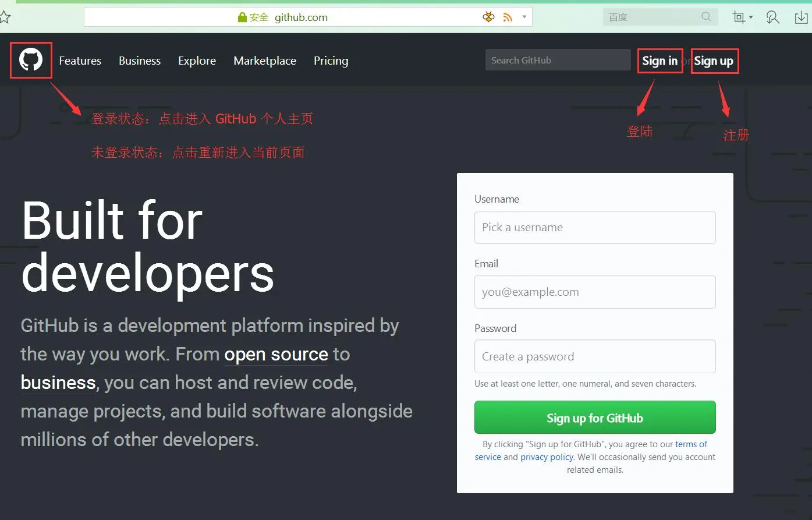Click the screenshot crop tool icon
The height and width of the screenshot is (520, 812).
[739, 17]
